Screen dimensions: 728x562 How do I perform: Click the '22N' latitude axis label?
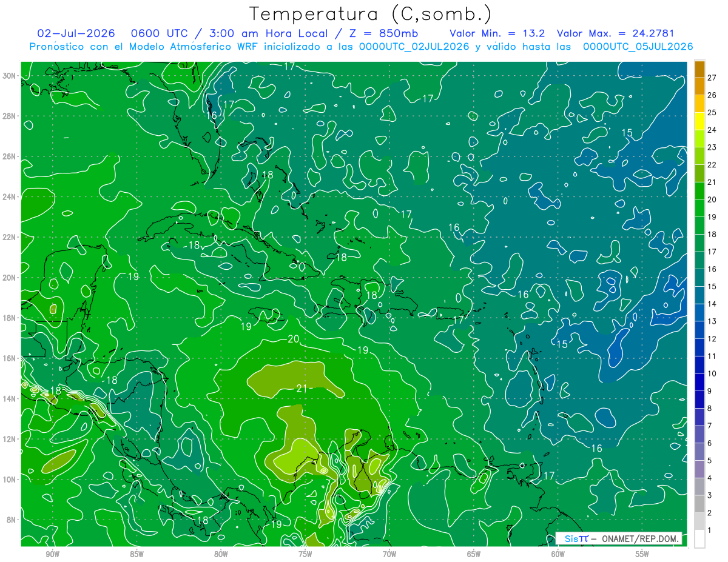(x=9, y=237)
